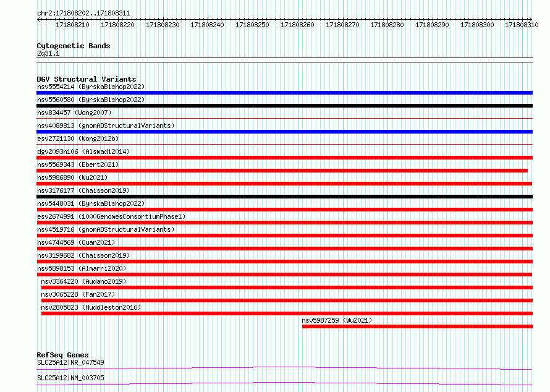Click the red bar of nsv2805823
Viewport: 550px width, 392px height.
coord(287,313)
